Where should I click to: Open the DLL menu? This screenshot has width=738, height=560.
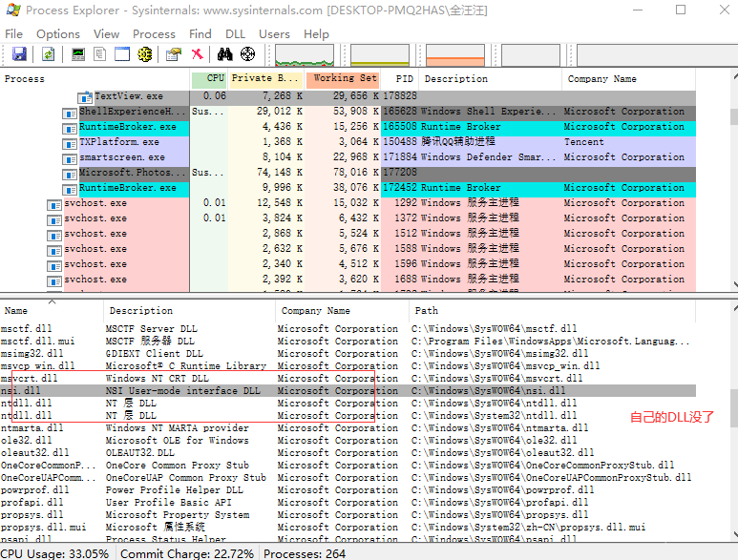[235, 34]
